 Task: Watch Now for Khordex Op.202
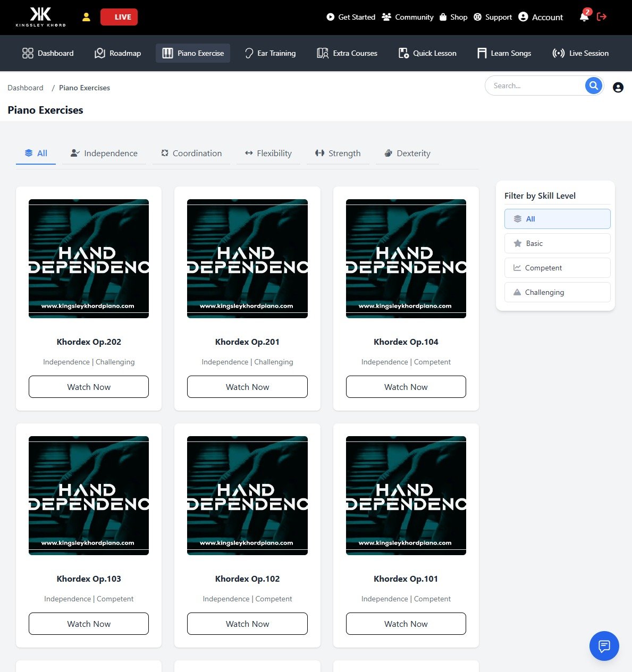(89, 387)
